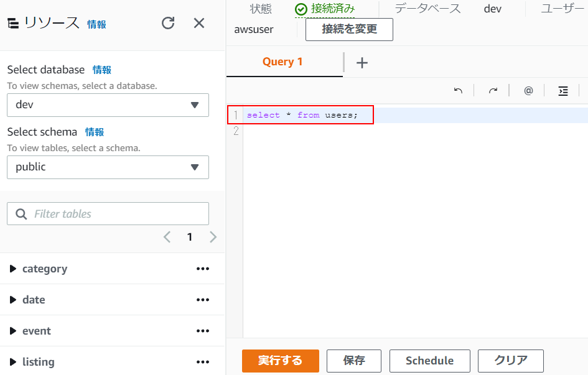This screenshot has width=588, height=375.
Task: Select page 1 in table pagination
Action: [190, 237]
